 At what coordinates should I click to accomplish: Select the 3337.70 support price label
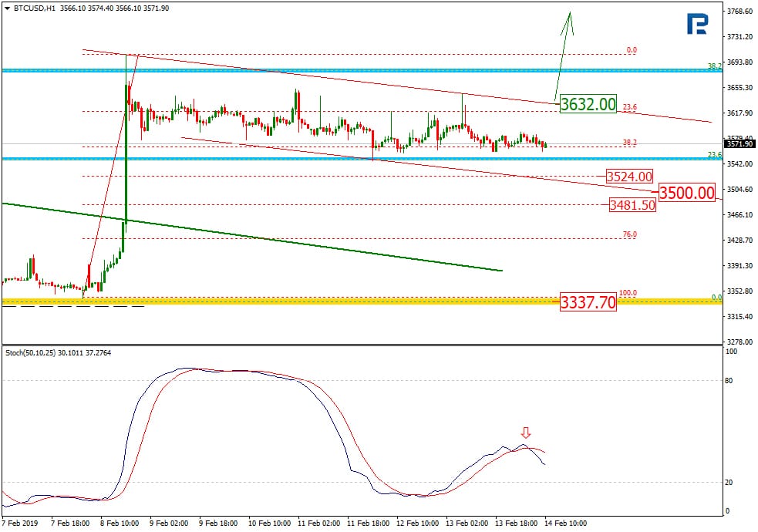pos(588,302)
